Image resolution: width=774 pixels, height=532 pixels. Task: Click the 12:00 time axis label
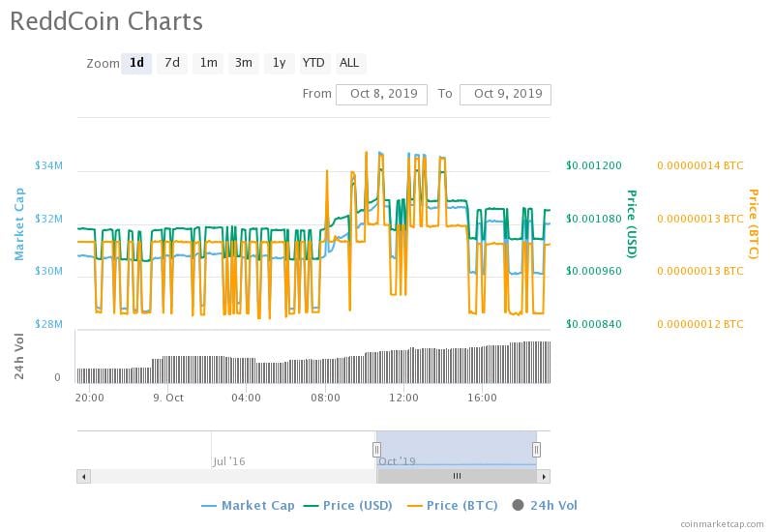click(x=403, y=398)
